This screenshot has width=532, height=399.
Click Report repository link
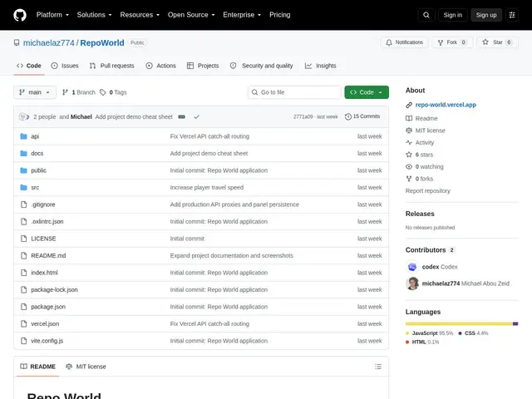pyautogui.click(x=428, y=190)
